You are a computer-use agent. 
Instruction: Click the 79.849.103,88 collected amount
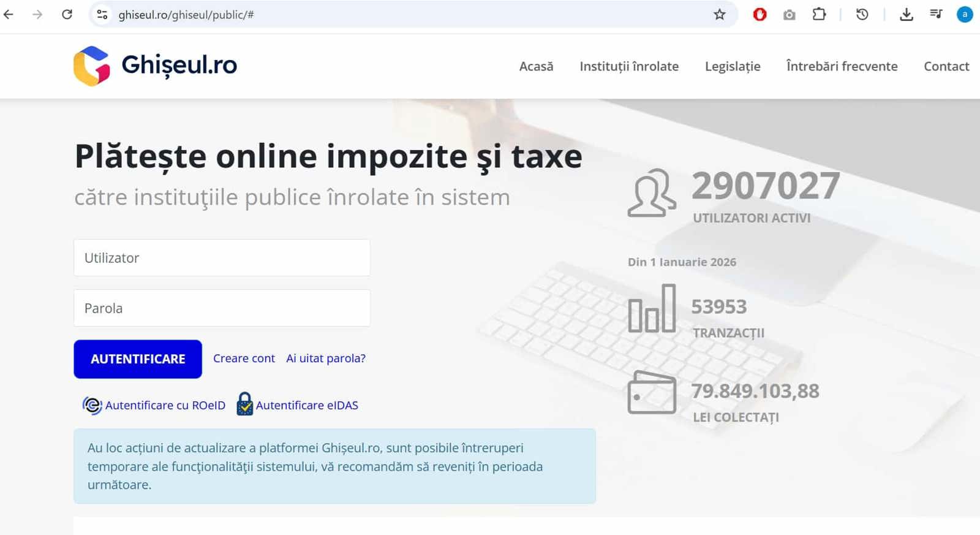[x=755, y=391]
